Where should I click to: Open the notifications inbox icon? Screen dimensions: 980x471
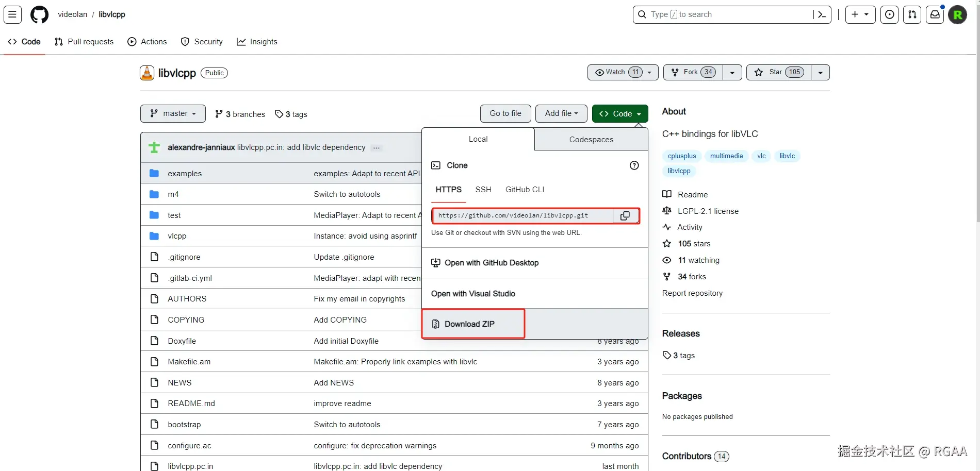[935, 14]
